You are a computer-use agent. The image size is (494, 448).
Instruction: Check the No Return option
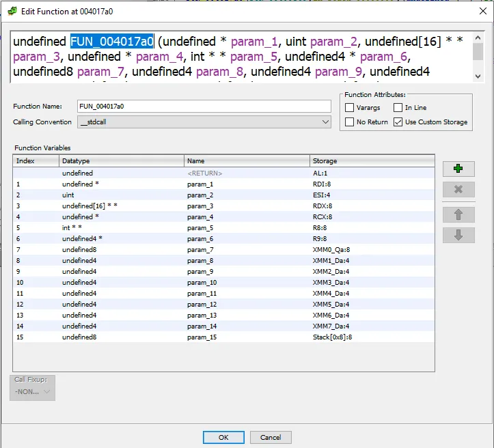tap(350, 122)
